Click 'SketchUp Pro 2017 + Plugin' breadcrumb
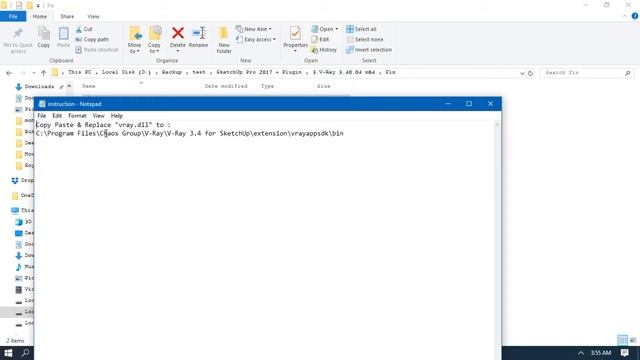The width and height of the screenshot is (640, 360). [259, 72]
